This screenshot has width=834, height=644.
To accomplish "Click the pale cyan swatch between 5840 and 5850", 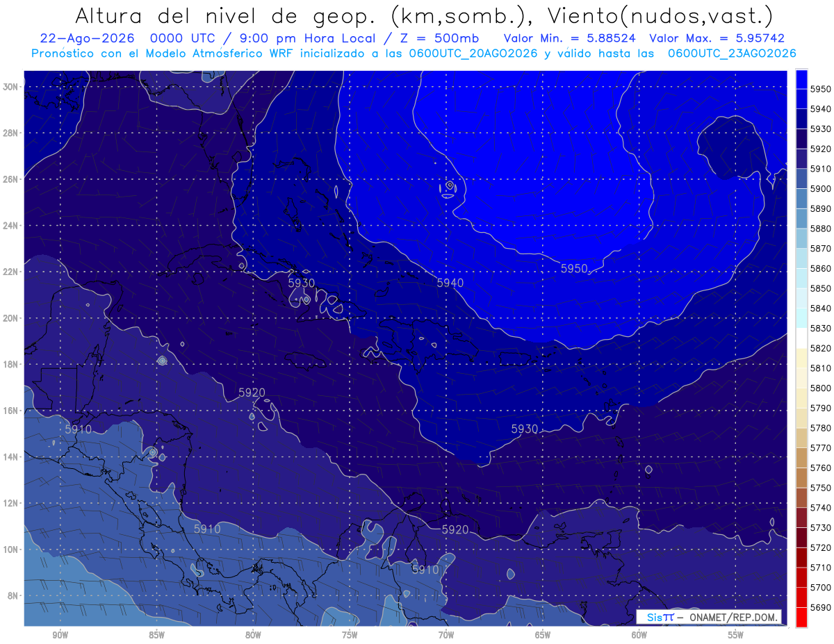I will (x=801, y=298).
